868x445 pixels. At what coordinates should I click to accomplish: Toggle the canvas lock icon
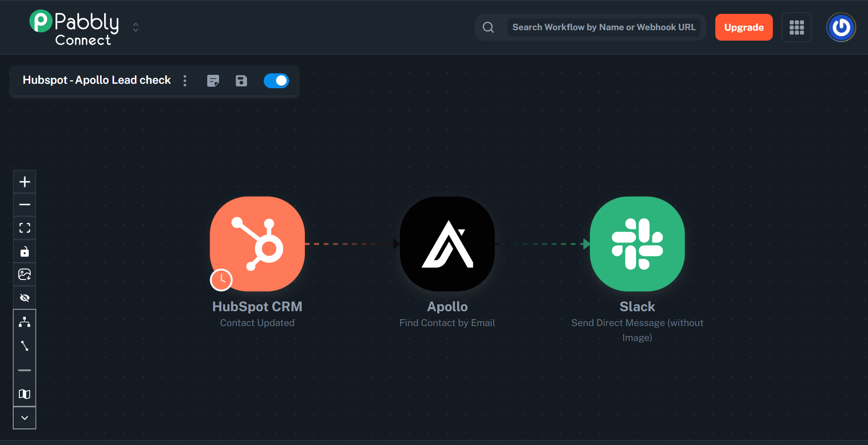[x=24, y=252]
